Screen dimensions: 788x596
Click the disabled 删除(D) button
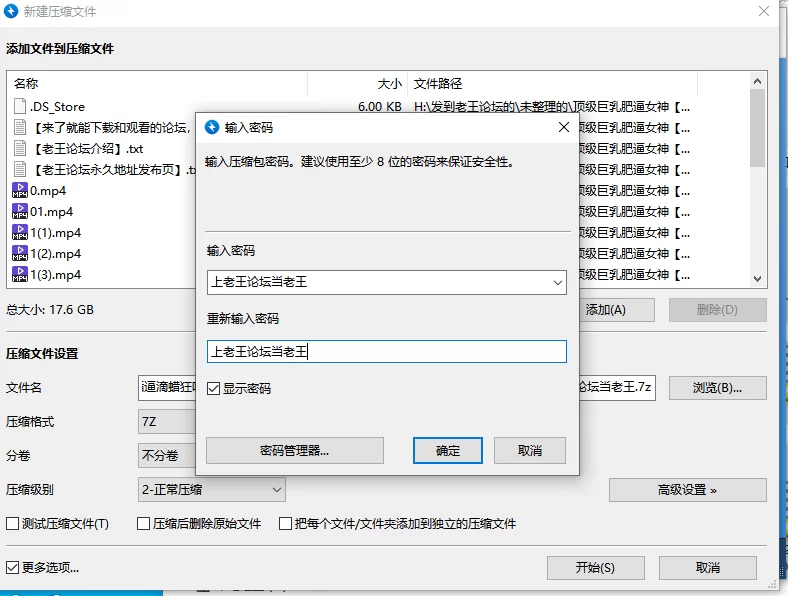point(717,310)
